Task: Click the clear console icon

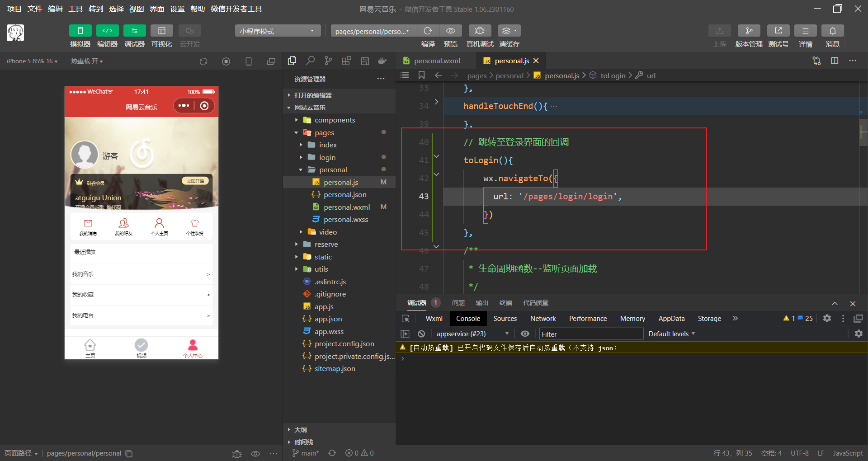Action: coord(421,334)
